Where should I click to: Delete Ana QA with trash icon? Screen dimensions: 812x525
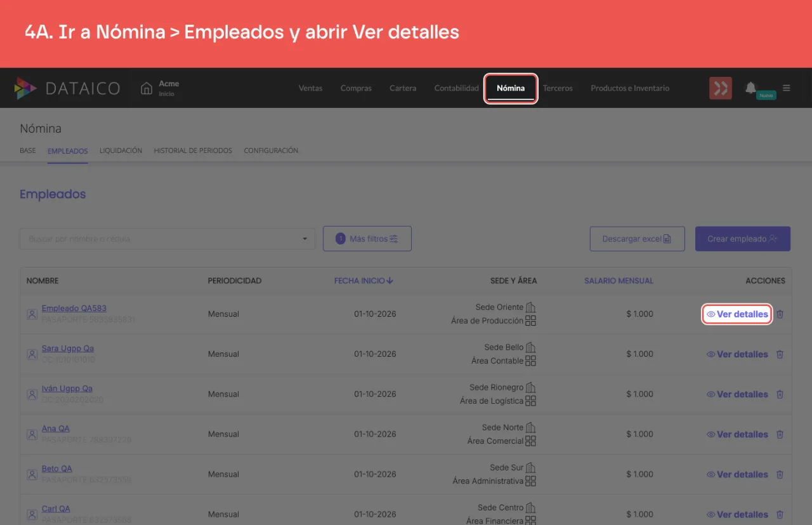[x=780, y=434]
